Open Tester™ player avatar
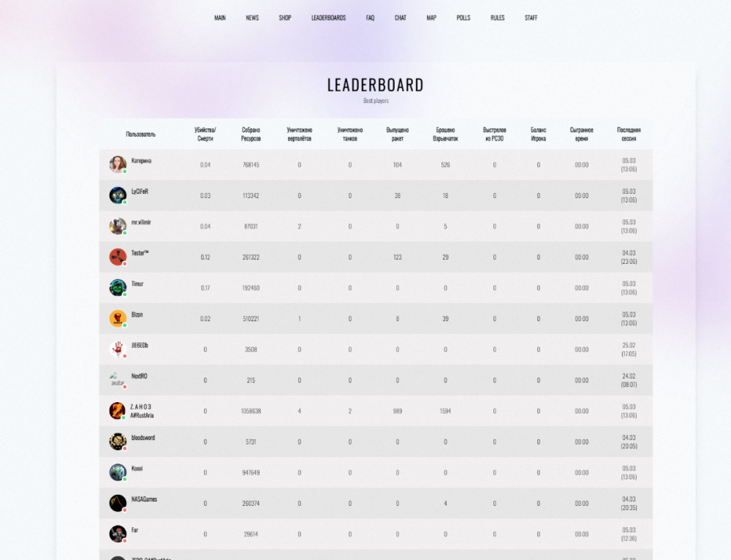The height and width of the screenshot is (560, 731). point(118,257)
